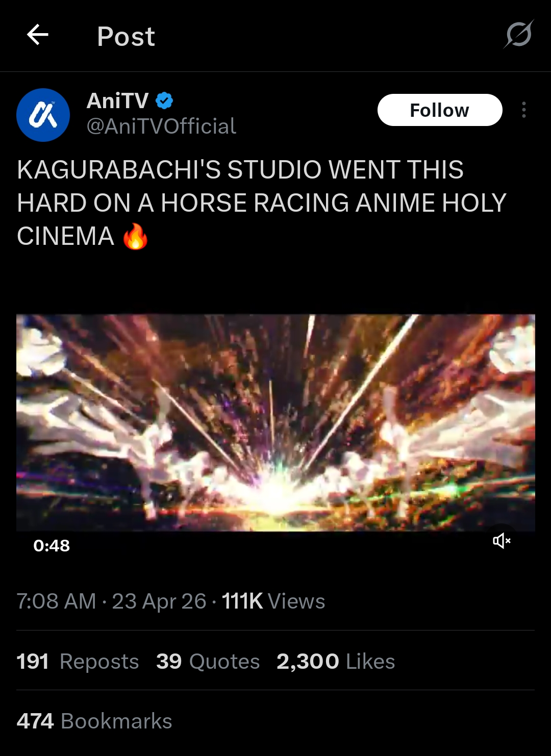Image resolution: width=551 pixels, height=756 pixels.
Task: Tap the fire emoji in the post
Action: point(135,236)
